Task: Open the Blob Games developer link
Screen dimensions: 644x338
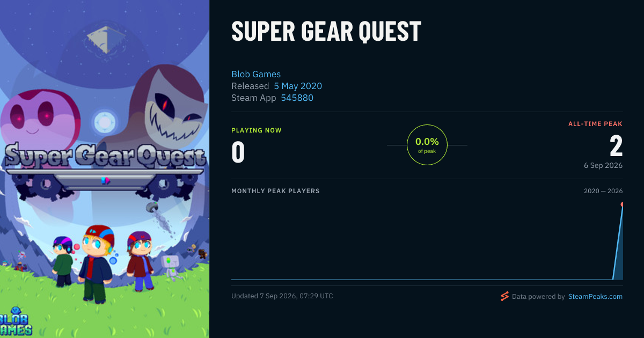Action: tap(256, 74)
